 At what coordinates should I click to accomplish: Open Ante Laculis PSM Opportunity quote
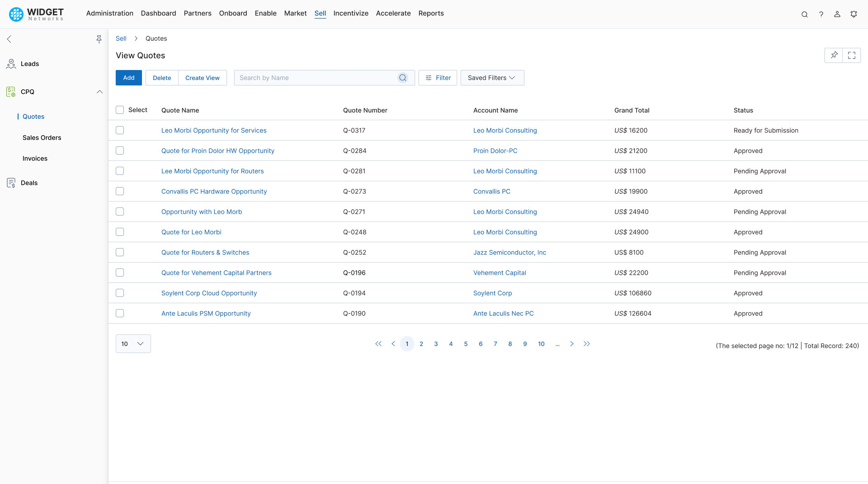point(206,313)
